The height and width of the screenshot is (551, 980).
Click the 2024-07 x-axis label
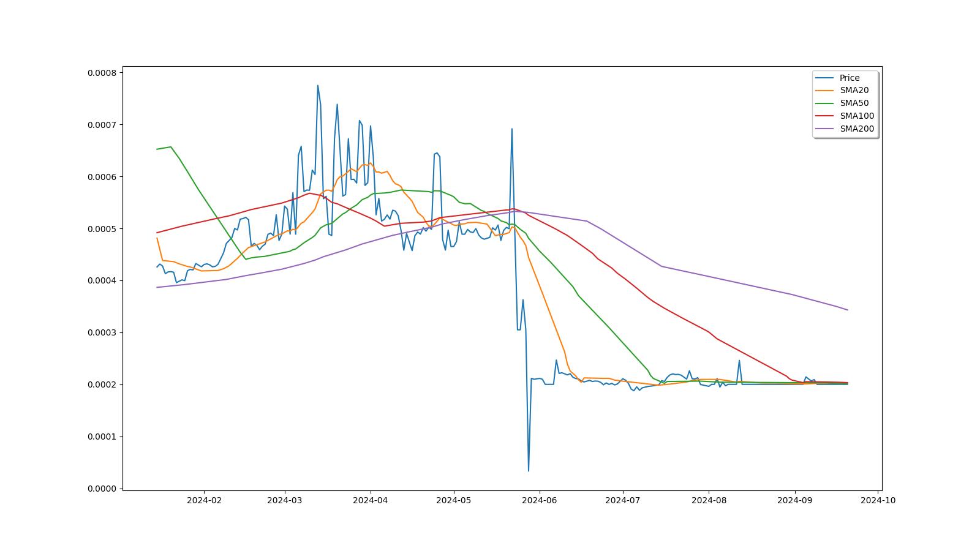(622, 500)
